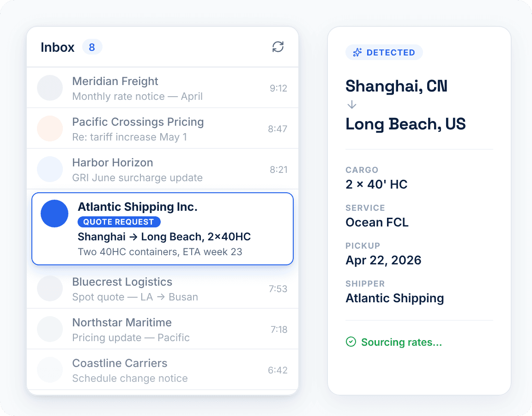The width and height of the screenshot is (532, 416).
Task: Switch to the Inbox view
Action: click(x=58, y=47)
